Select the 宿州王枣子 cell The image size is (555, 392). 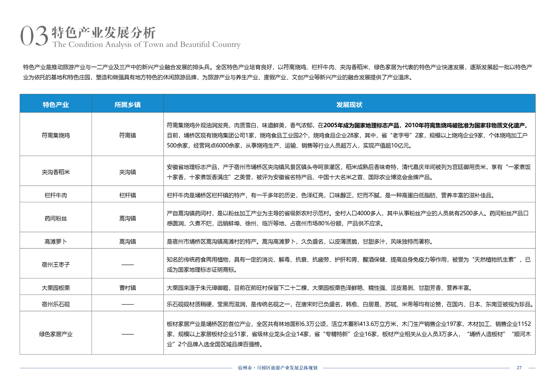[56, 264]
